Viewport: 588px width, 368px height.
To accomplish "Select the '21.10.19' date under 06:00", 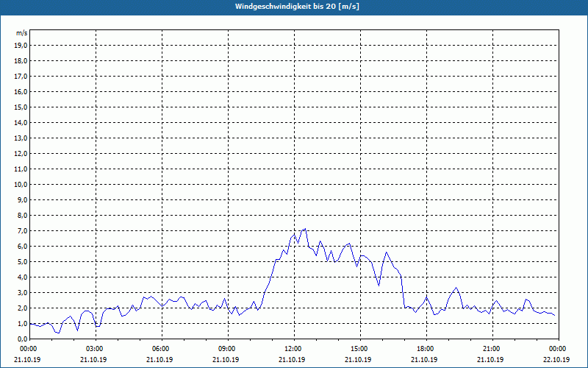I will click(159, 359).
